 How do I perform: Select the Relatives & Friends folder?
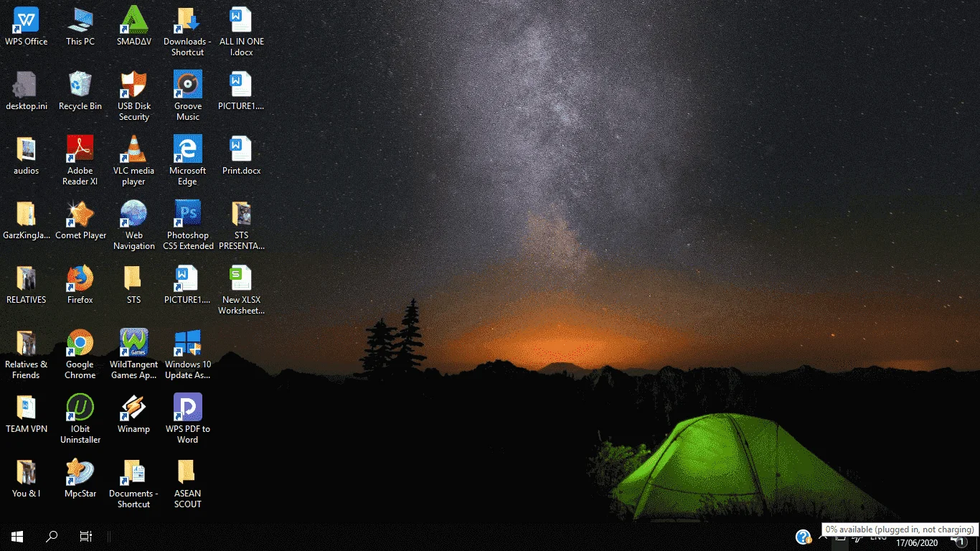click(27, 354)
